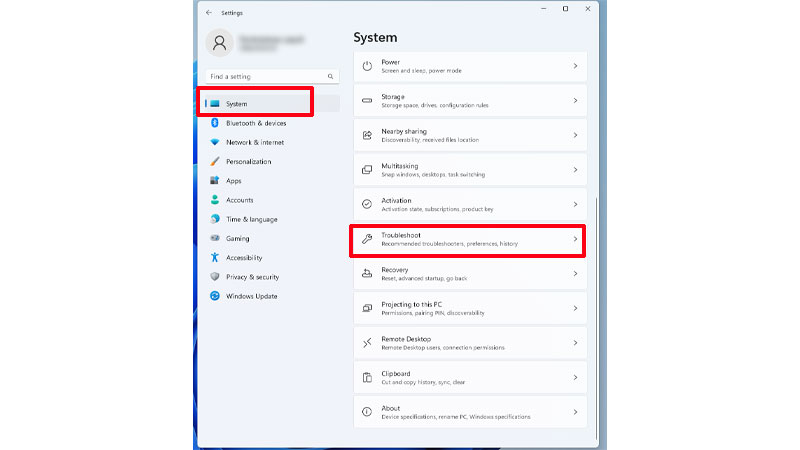The height and width of the screenshot is (450, 800).
Task: Expand the Recovery chevron
Action: [x=575, y=273]
